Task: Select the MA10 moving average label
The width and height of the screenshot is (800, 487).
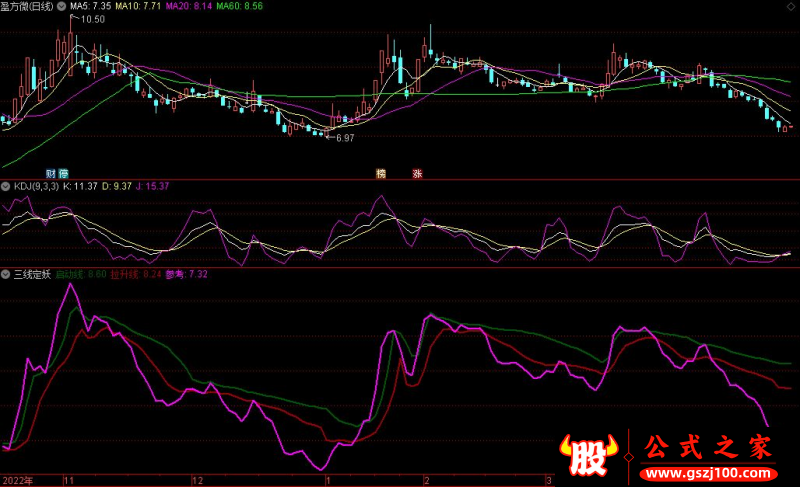Action: [x=141, y=6]
